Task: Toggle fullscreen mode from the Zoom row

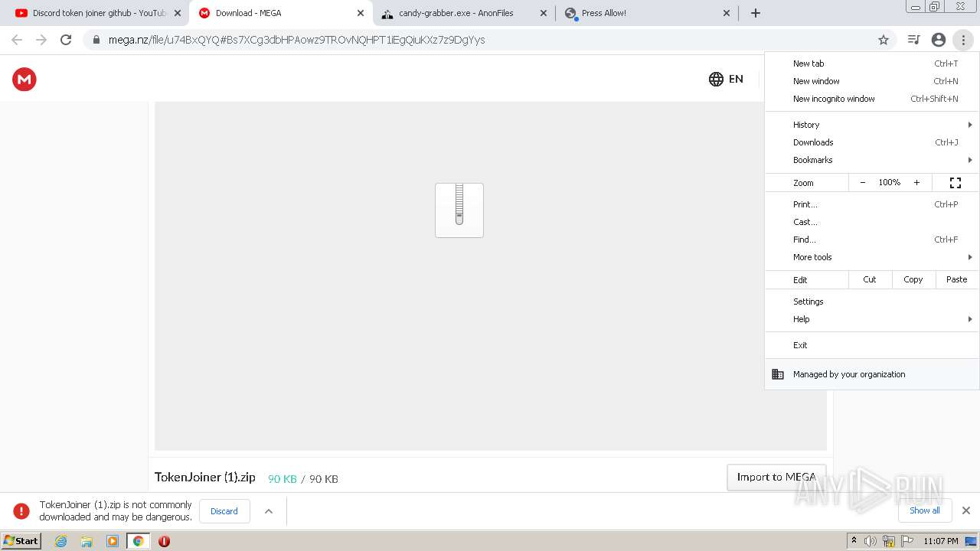Action: pos(955,183)
